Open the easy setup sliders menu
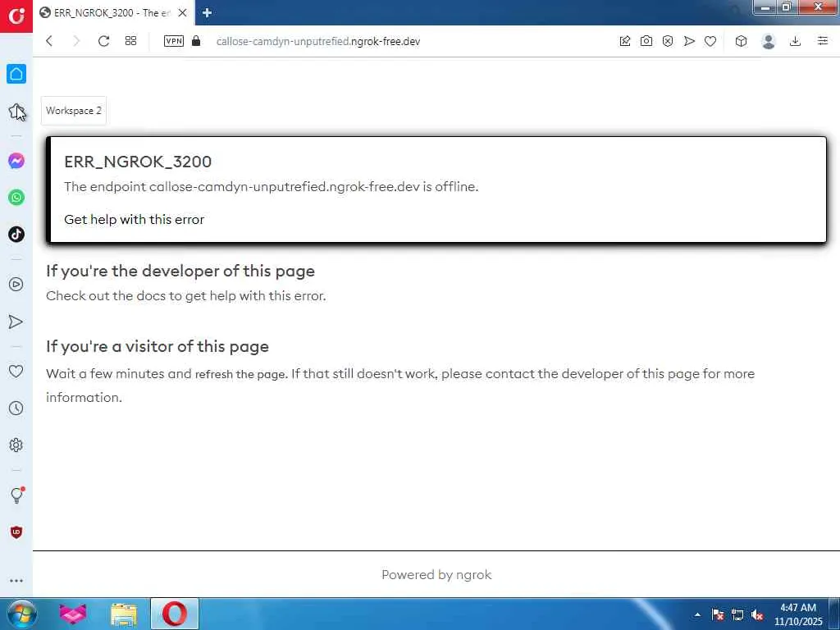The width and height of the screenshot is (840, 630). point(823,41)
